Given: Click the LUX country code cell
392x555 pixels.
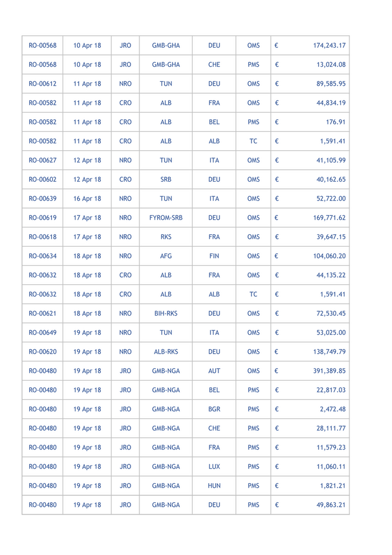Looking at the screenshot, I should click(x=213, y=466).
